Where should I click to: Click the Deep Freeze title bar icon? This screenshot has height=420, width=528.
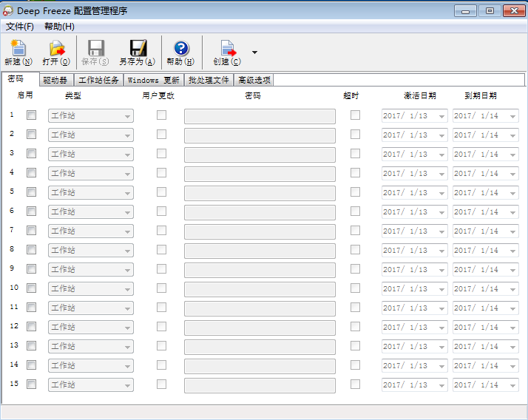click(8, 11)
